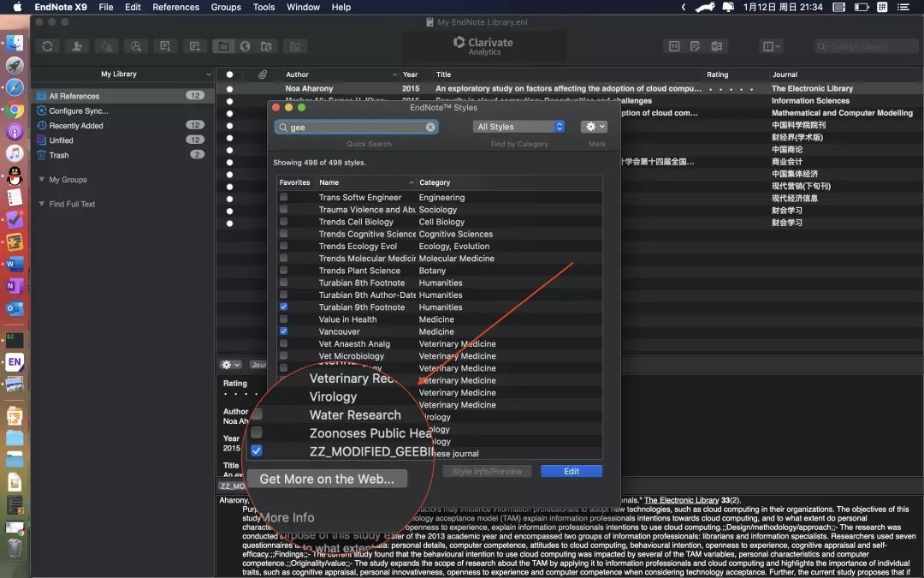Open Safari from the Dock
The image size is (924, 578).
(x=15, y=87)
